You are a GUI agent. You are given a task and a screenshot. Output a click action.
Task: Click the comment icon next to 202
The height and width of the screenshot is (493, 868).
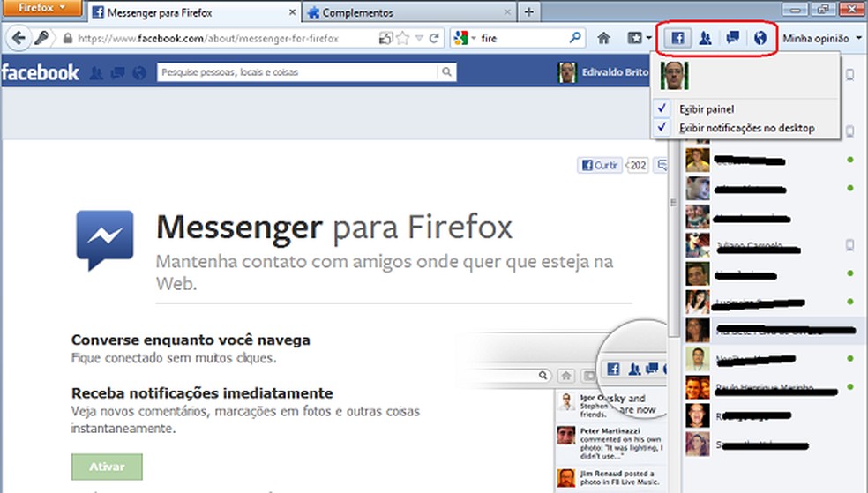[x=662, y=165]
